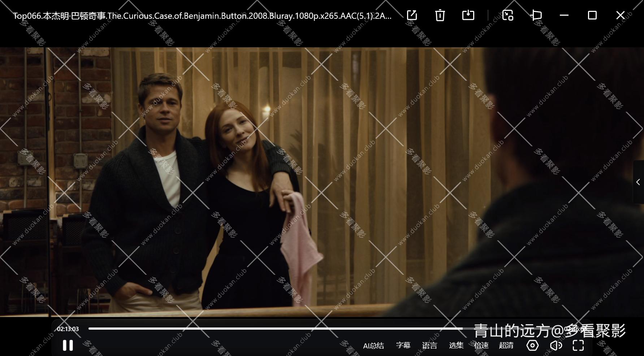Minimize the player window
The height and width of the screenshot is (356, 644).
(564, 15)
